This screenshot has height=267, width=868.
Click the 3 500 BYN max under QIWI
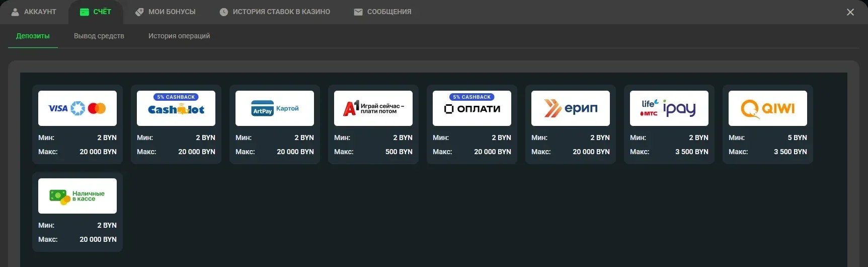click(x=791, y=152)
